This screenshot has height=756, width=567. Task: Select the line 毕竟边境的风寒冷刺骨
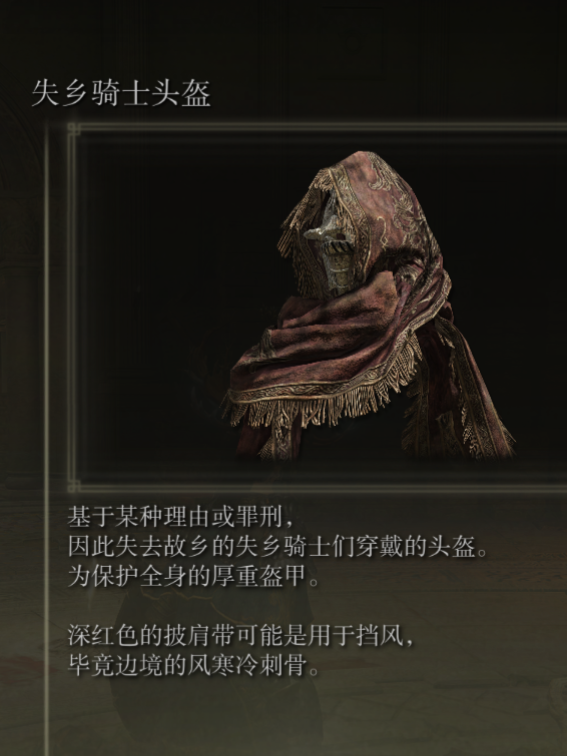(193, 665)
